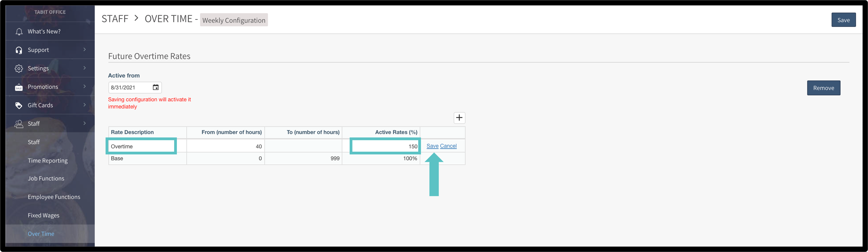This screenshot has width=868, height=252.
Task: Collapse the Staff section chevron
Action: tap(84, 124)
